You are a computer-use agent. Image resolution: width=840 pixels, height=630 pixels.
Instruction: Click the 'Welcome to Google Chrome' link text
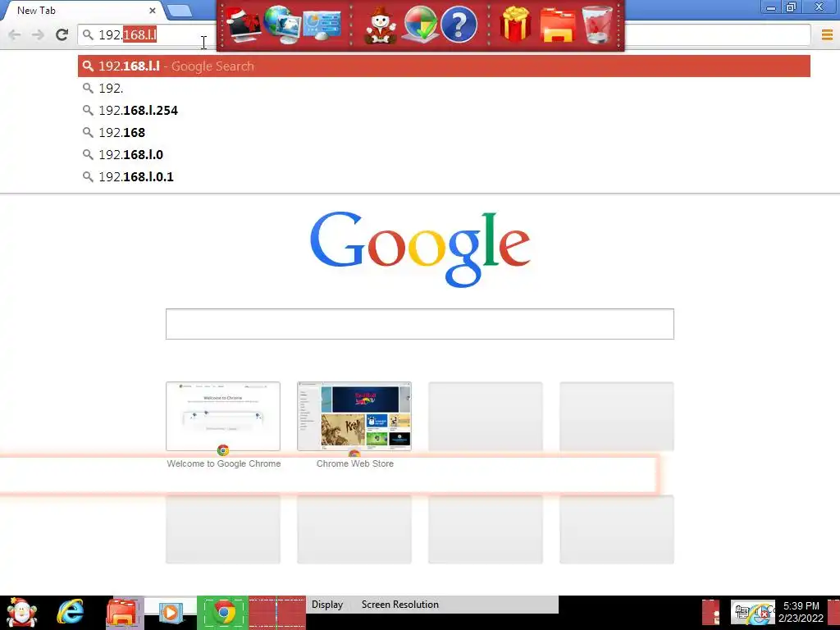[223, 463]
